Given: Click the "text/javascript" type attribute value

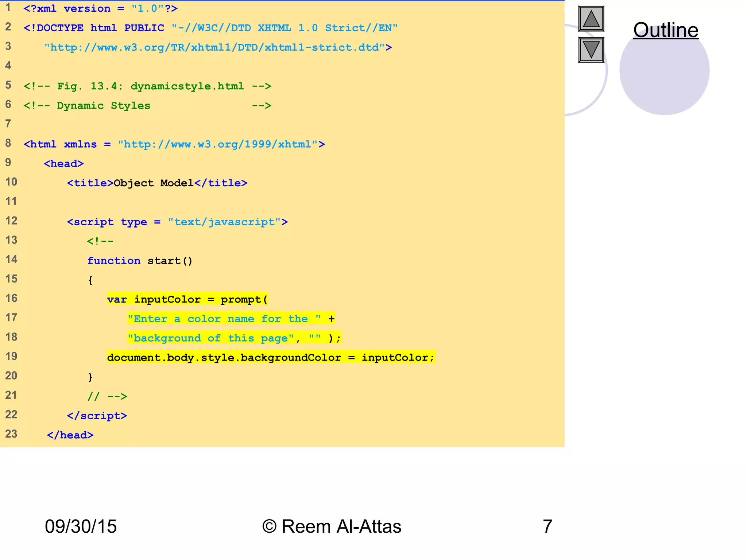Looking at the screenshot, I should click(224, 222).
